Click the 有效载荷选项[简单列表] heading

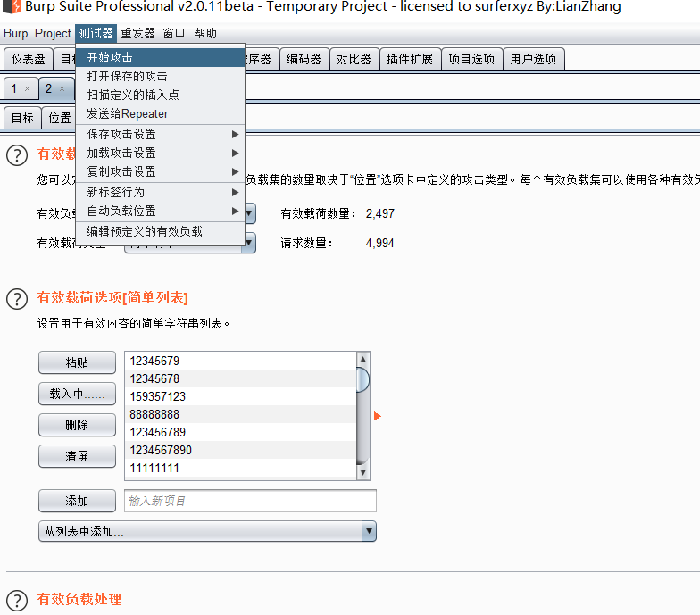point(112,298)
